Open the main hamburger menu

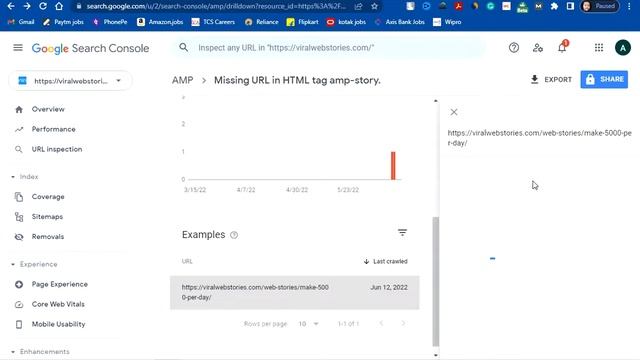tap(18, 48)
